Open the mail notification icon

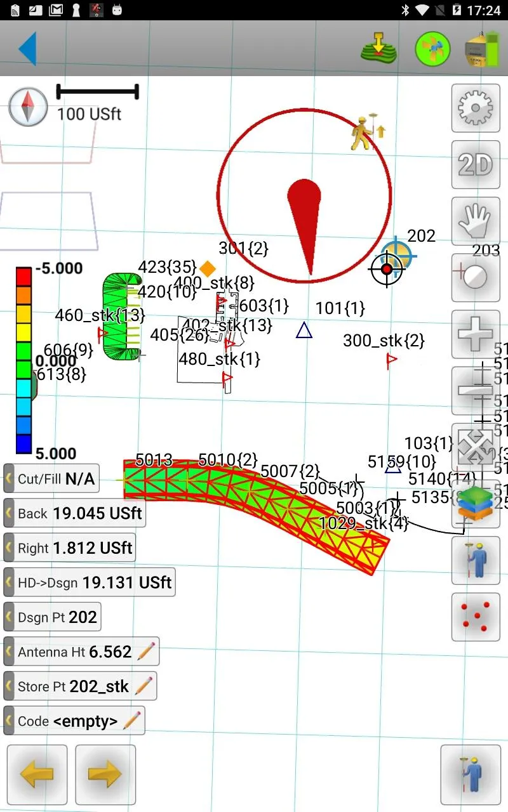tap(56, 10)
